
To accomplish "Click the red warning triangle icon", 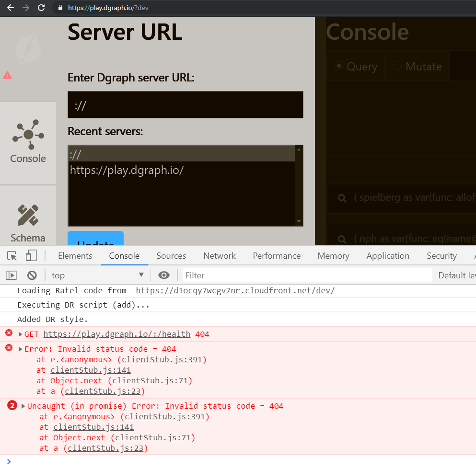I will (8, 75).
